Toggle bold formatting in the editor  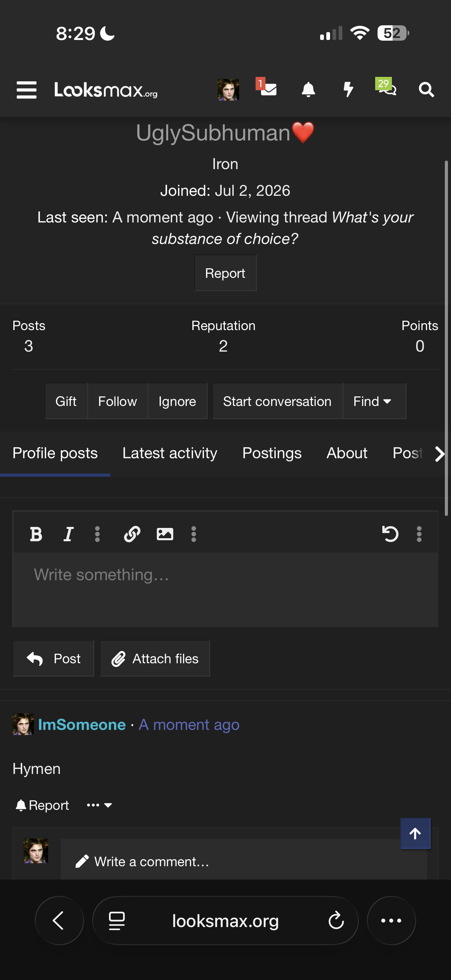tap(36, 534)
